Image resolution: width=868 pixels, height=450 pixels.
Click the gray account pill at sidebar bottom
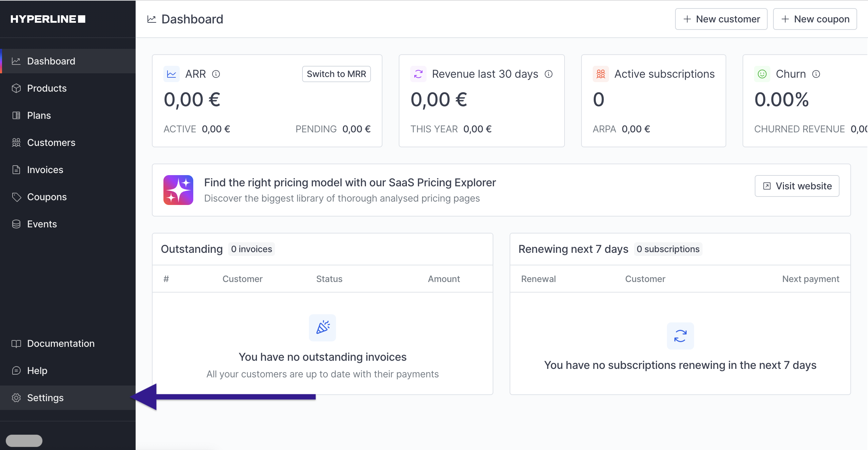[24, 440]
